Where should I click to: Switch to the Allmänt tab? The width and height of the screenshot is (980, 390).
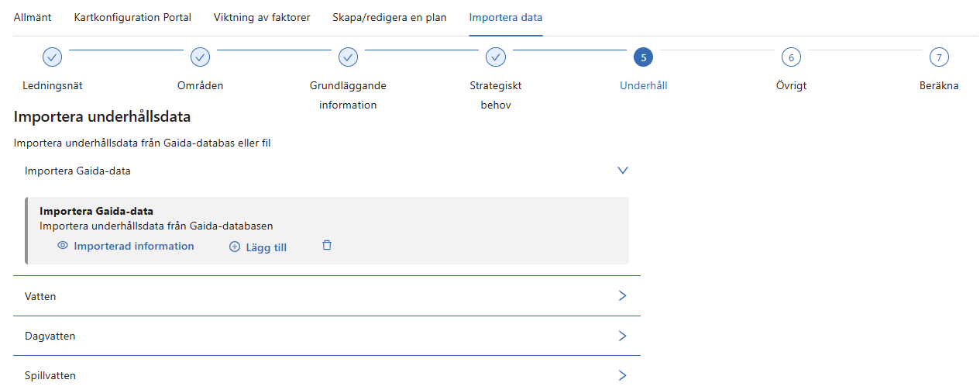(33, 18)
